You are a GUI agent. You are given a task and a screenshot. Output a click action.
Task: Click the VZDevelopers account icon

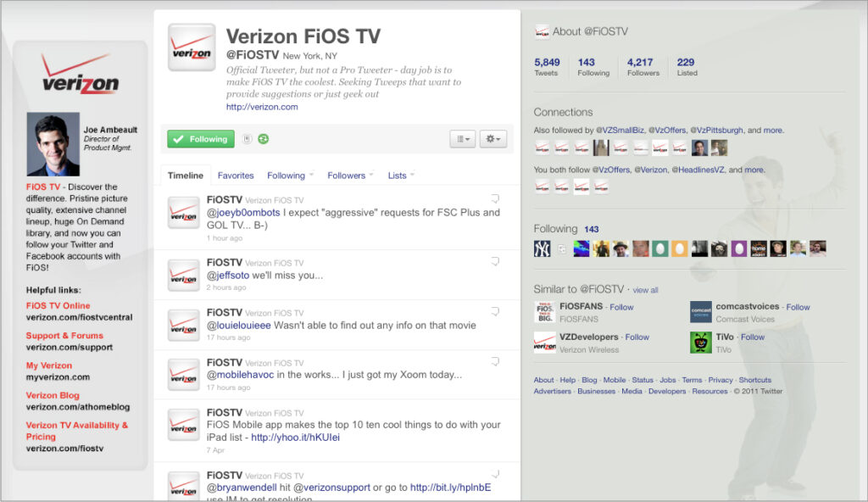545,343
